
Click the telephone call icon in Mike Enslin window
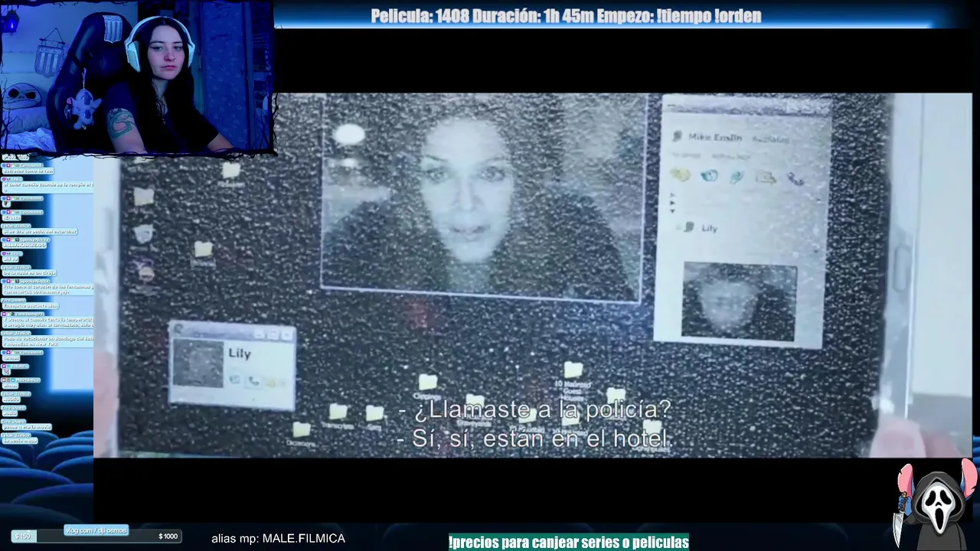tap(795, 179)
